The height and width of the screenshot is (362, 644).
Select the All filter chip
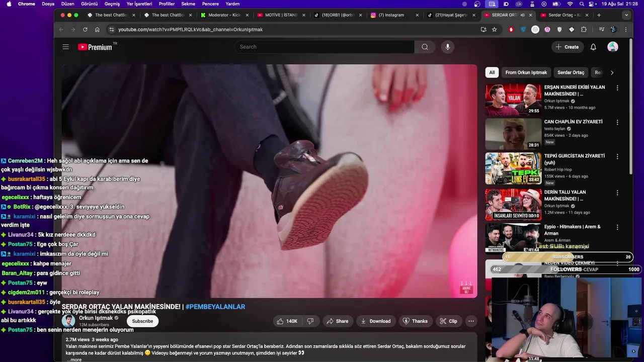492,72
